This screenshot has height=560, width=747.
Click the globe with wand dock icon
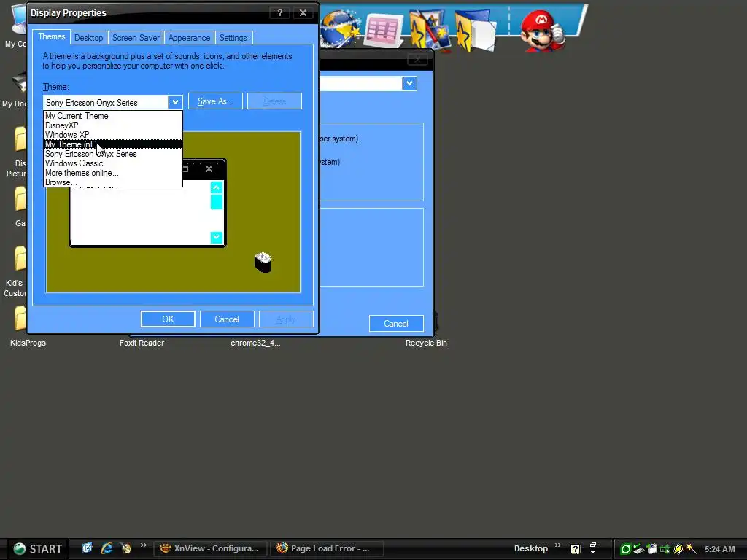tap(340, 28)
